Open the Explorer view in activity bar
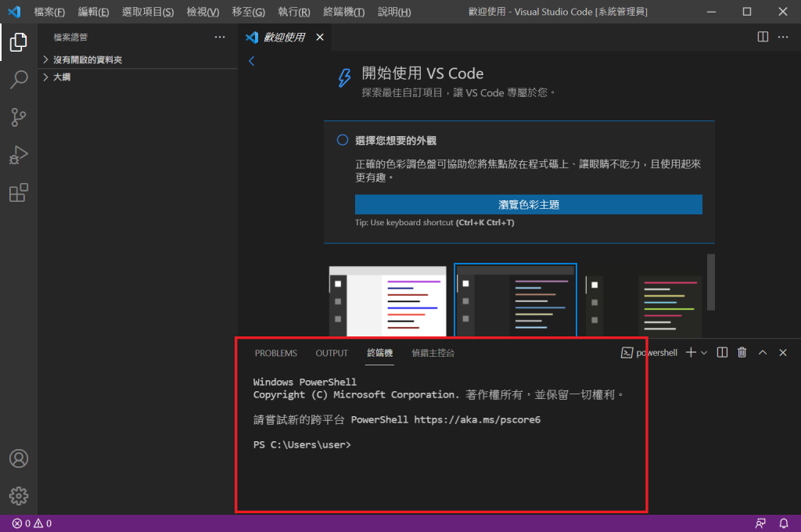 [x=19, y=42]
